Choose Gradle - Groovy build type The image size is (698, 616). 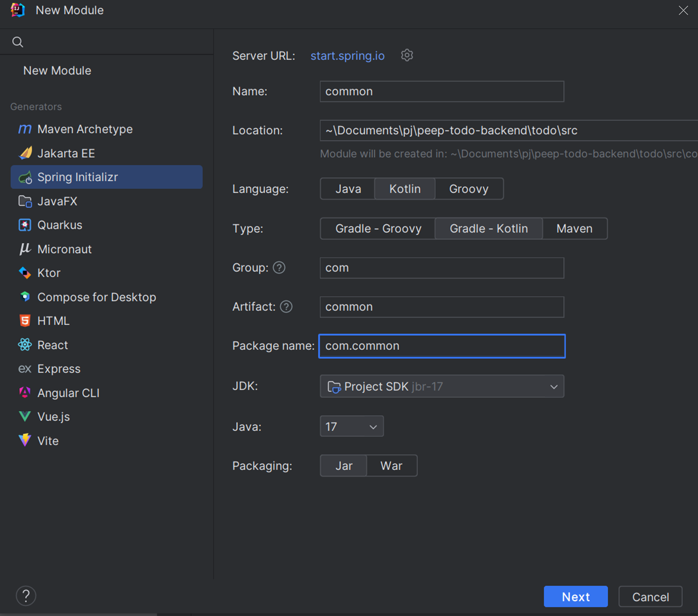point(378,228)
